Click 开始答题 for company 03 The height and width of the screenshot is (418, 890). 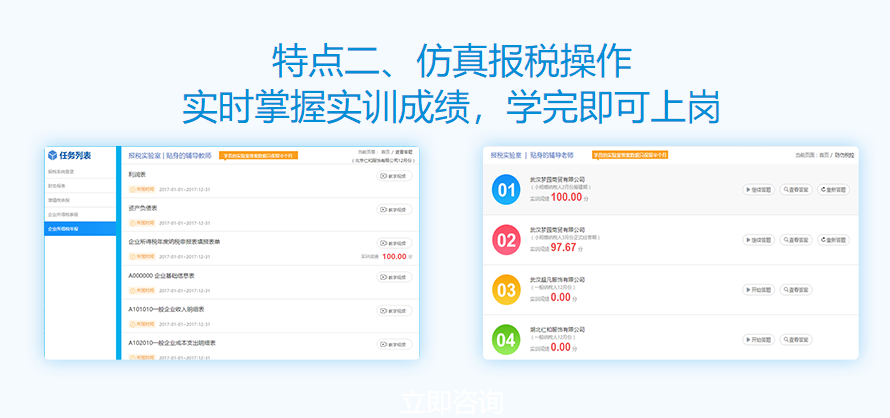[x=758, y=290]
